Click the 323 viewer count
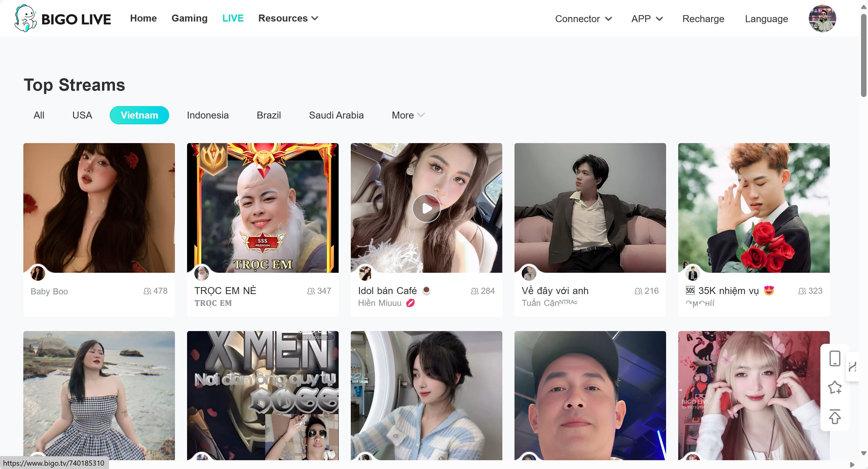Viewport: 868px width, 469px height. tap(810, 291)
